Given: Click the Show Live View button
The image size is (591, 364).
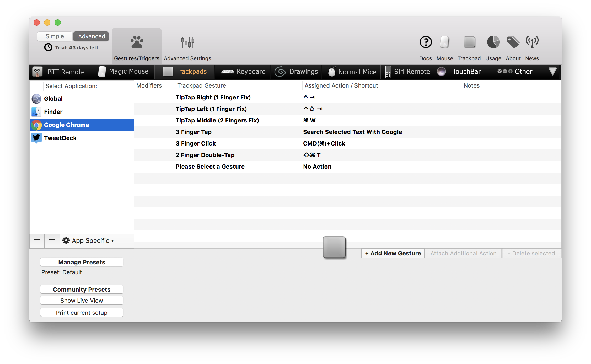Looking at the screenshot, I should 82,301.
